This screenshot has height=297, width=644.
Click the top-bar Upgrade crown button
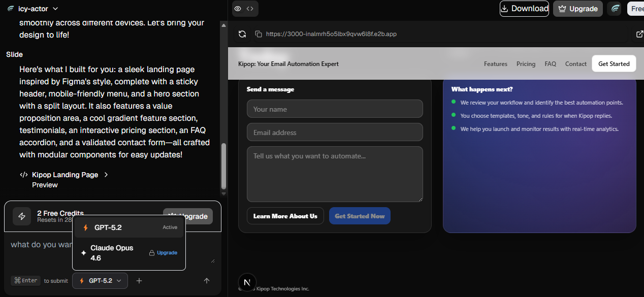pos(578,9)
